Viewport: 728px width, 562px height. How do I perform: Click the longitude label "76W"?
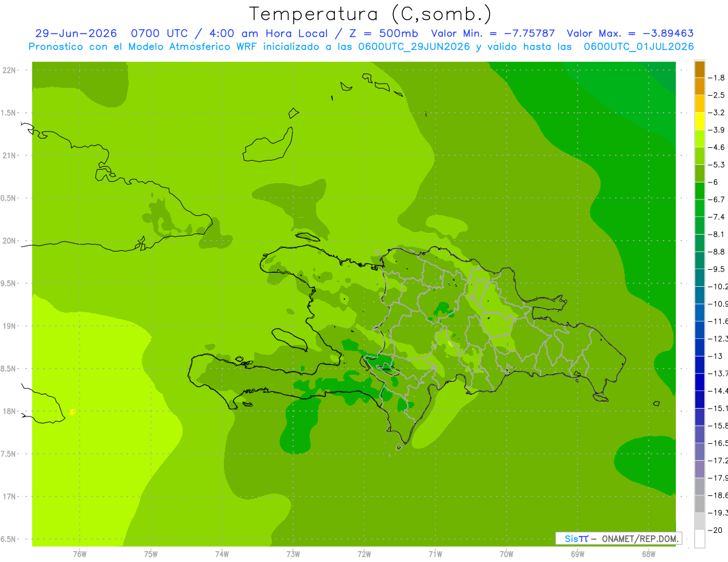click(79, 554)
